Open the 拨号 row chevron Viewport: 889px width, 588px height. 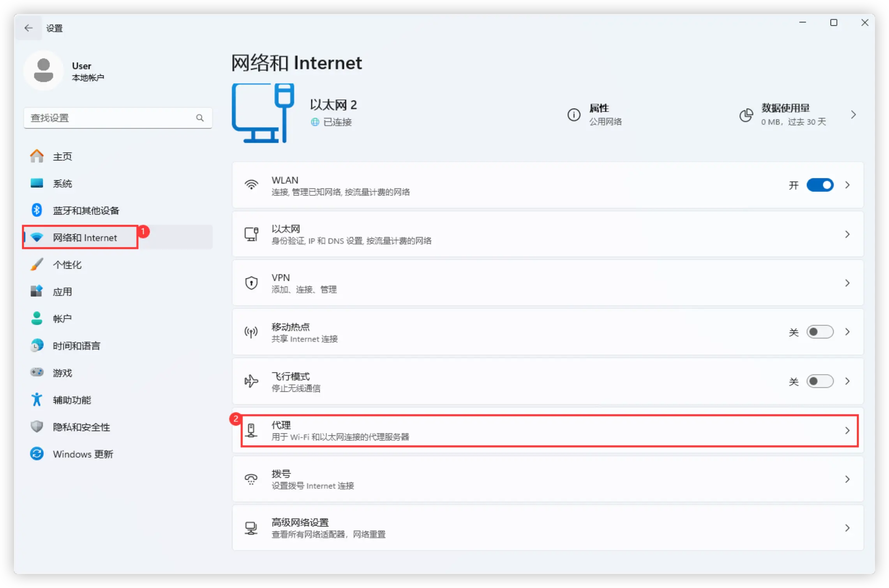[x=847, y=479]
